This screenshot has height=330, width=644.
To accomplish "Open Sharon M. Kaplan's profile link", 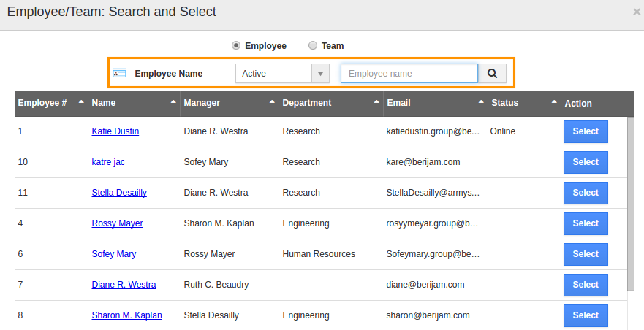I will coord(126,315).
